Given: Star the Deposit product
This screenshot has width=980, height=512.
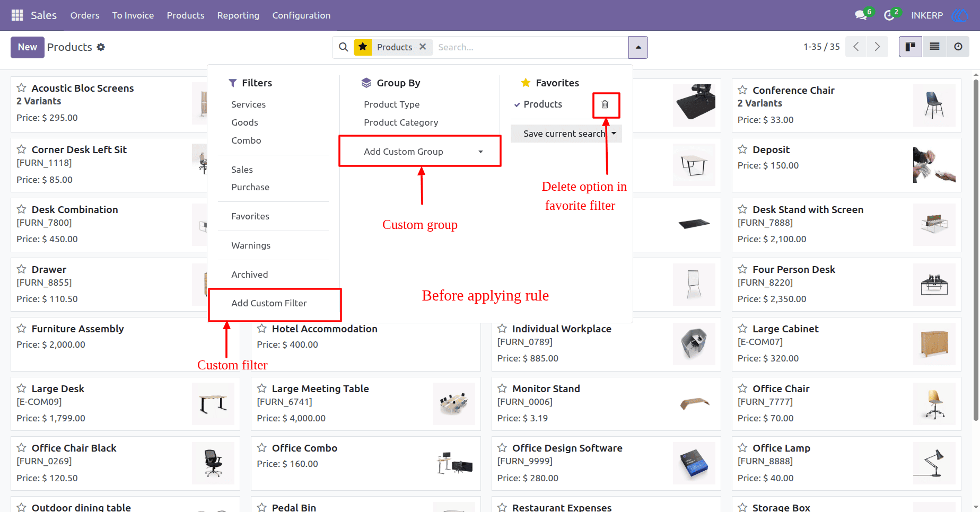Looking at the screenshot, I should pos(742,149).
